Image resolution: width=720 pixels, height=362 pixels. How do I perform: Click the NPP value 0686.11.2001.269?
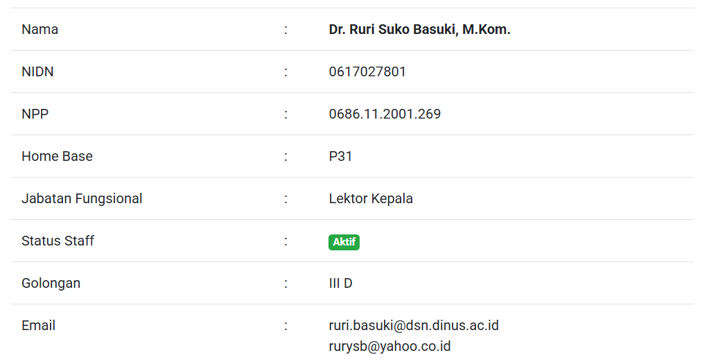[x=385, y=114]
